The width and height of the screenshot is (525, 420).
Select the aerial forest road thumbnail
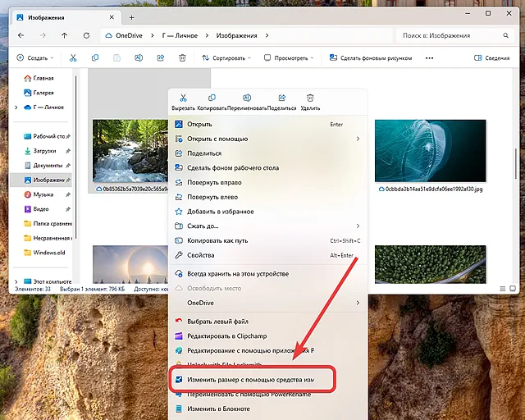(430, 264)
